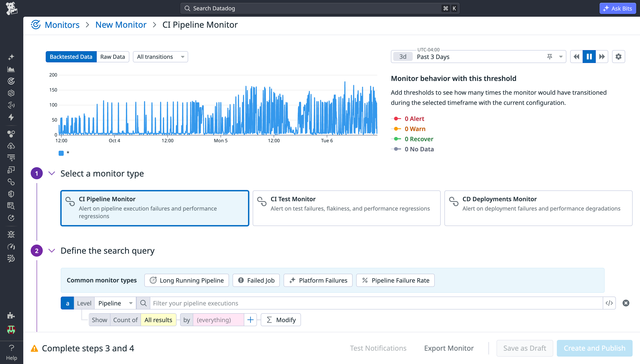
Task: Select the CD Deployments Monitor card
Action: coord(538,208)
